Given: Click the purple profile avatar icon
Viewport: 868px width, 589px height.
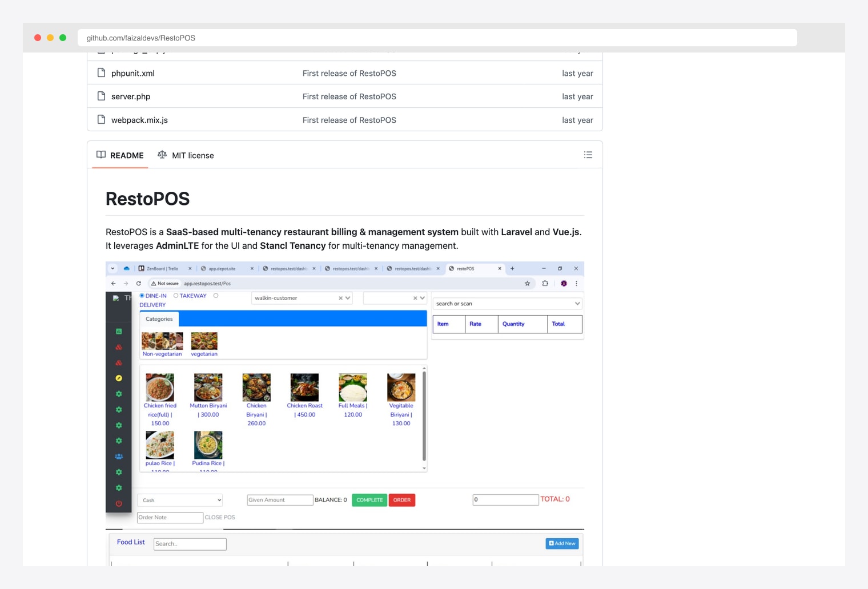Looking at the screenshot, I should [564, 284].
